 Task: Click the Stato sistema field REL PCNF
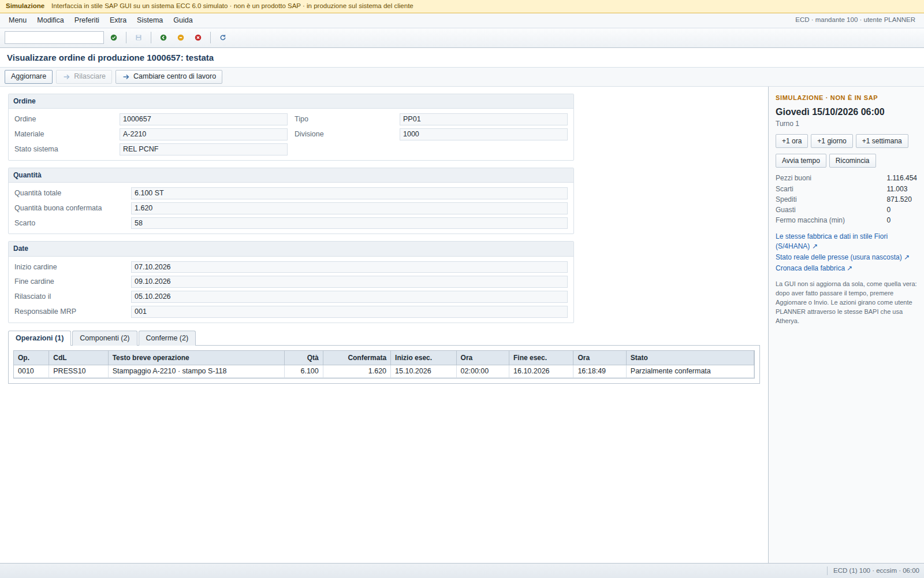203,149
